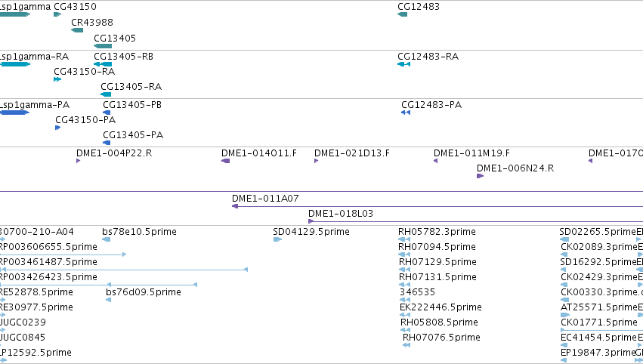The height and width of the screenshot is (364, 643).
Task: Click the CG43150-RA transcript arrow
Action: (x=57, y=79)
